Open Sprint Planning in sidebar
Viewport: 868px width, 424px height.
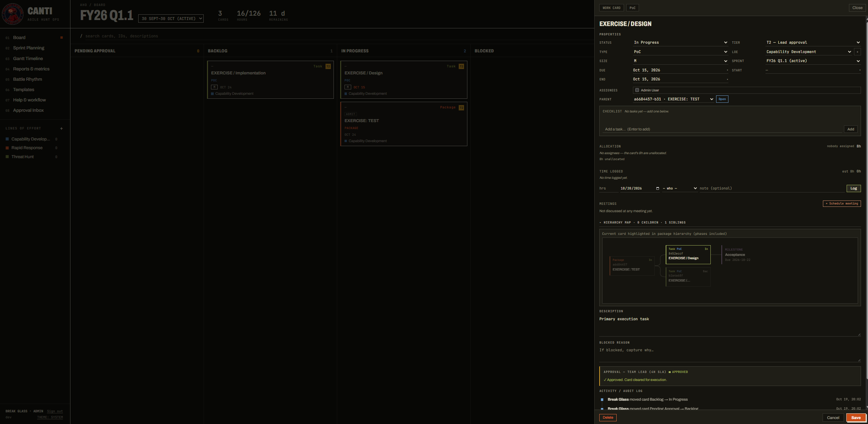(29, 48)
